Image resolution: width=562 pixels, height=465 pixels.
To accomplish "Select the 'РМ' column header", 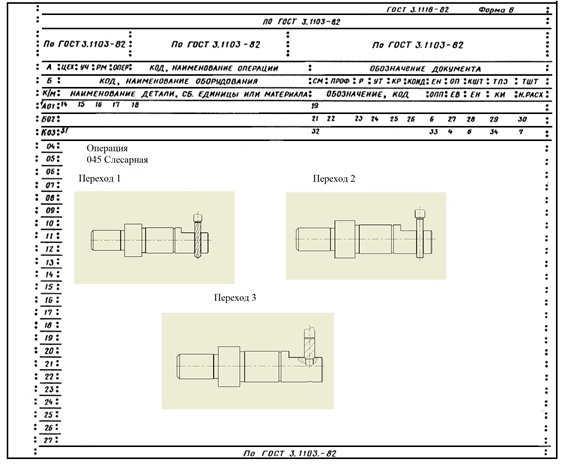I will tap(102, 67).
